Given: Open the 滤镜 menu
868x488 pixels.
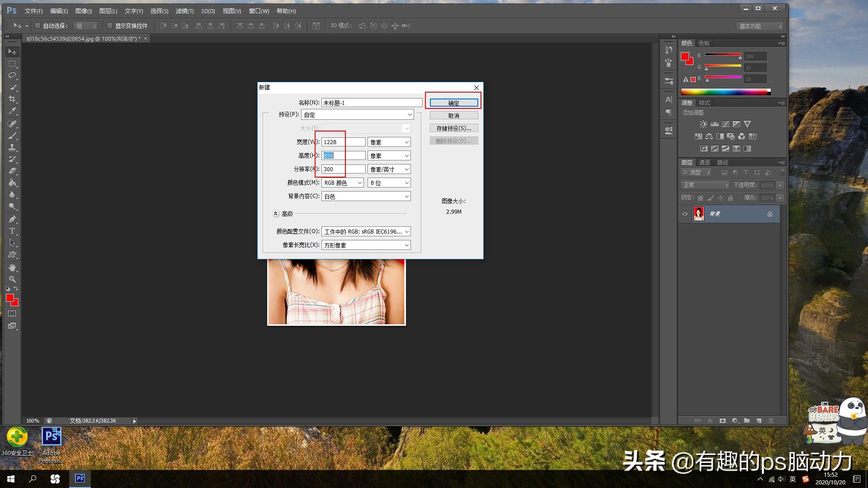Looking at the screenshot, I should [184, 11].
